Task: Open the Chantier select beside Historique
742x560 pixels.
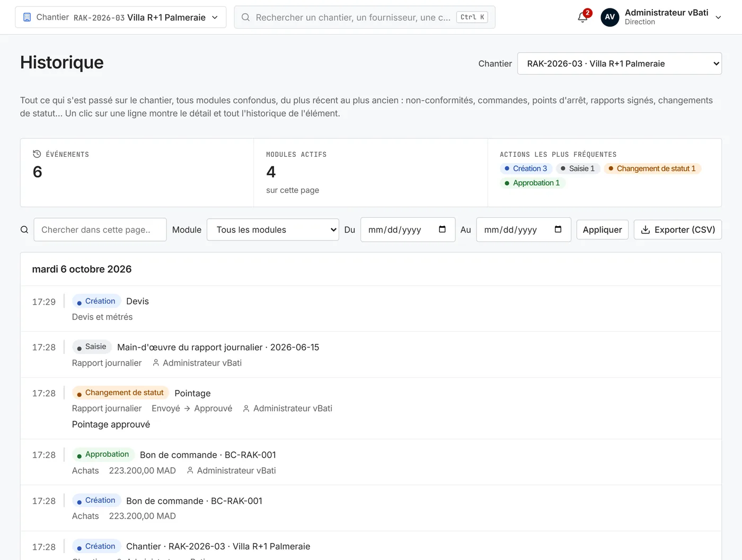Action: click(620, 64)
